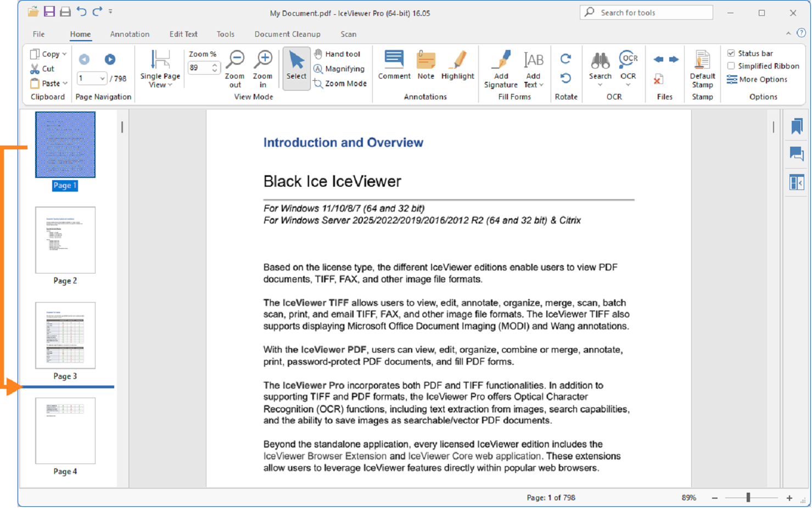Viewport: 812px width, 508px height.
Task: Select the Page 1 thumbnail
Action: click(65, 145)
